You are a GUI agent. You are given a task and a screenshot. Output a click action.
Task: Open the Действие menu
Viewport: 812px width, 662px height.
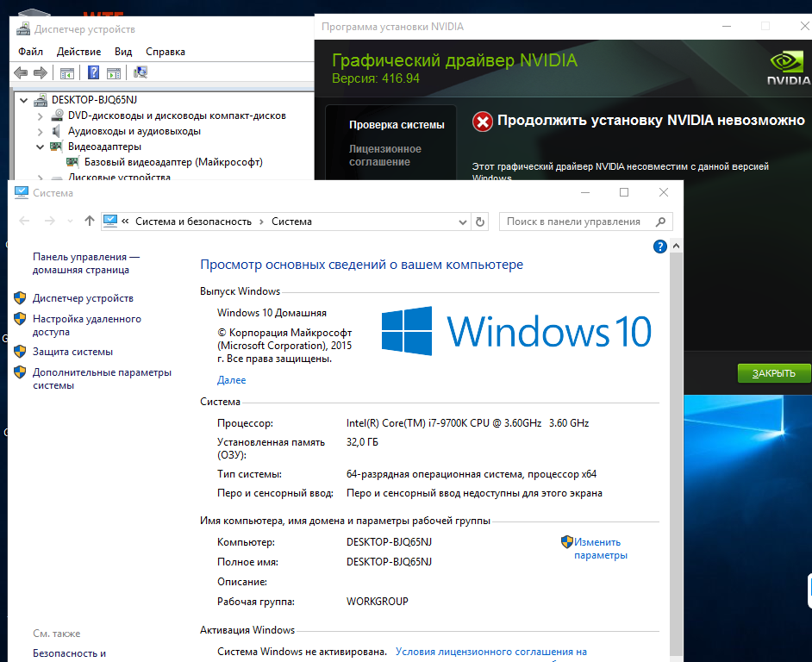[x=78, y=52]
